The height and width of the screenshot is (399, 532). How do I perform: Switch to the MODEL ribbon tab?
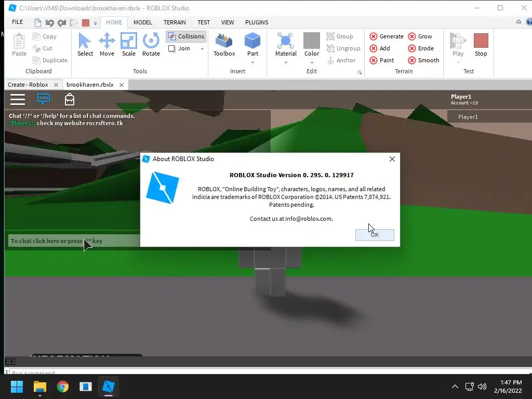pos(142,22)
